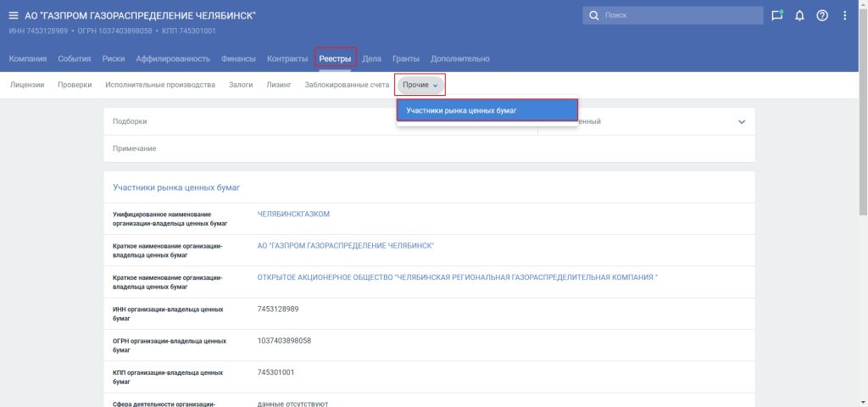868x407 pixels.
Task: Select the Проверки sub-tab
Action: coord(75,85)
